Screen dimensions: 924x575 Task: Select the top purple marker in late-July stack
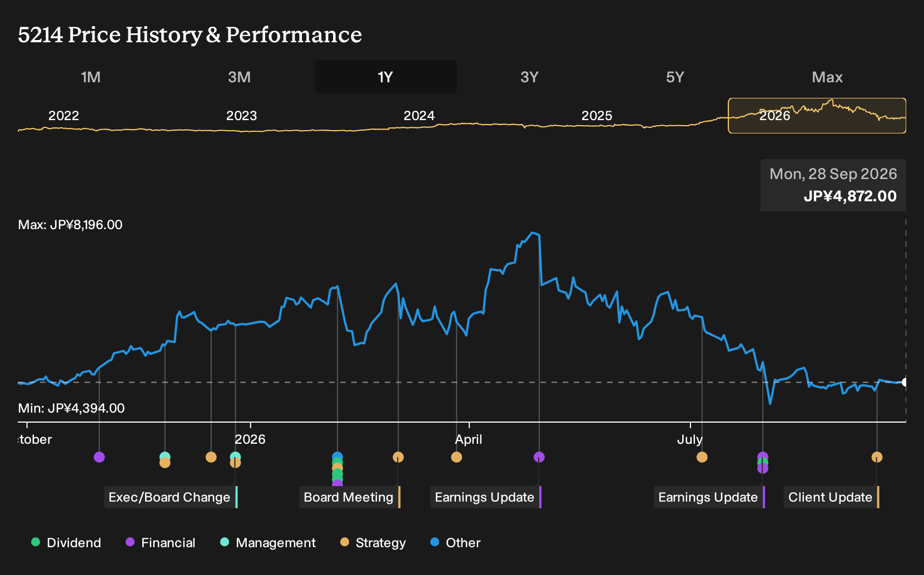763,457
